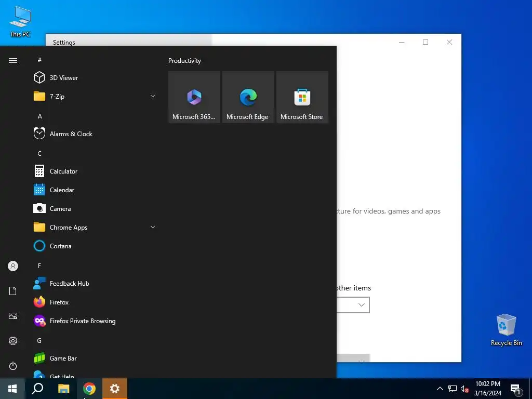Show hidden system tray icons
Image resolution: width=532 pixels, height=399 pixels.
coord(440,389)
